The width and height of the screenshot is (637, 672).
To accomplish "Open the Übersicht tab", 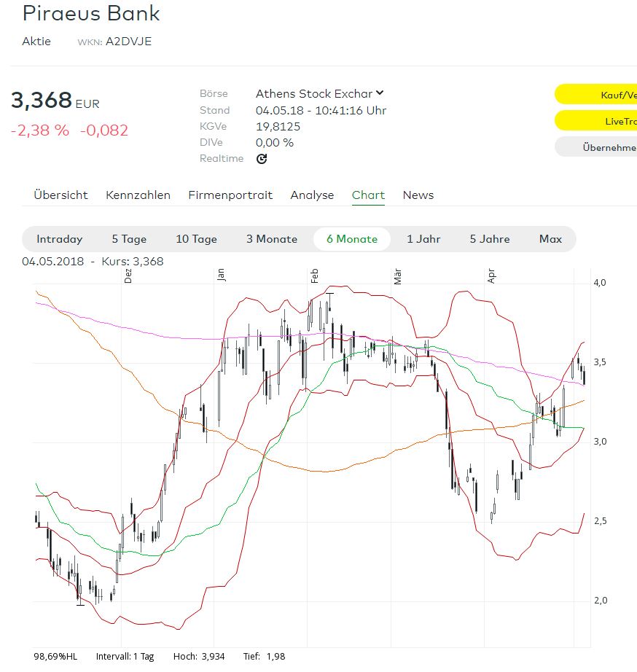I will [x=59, y=195].
